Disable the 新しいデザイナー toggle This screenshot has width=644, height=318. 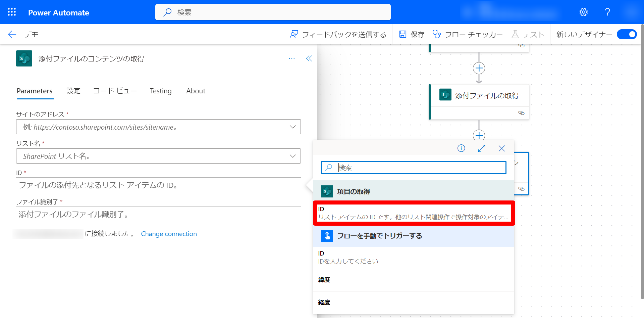point(627,34)
